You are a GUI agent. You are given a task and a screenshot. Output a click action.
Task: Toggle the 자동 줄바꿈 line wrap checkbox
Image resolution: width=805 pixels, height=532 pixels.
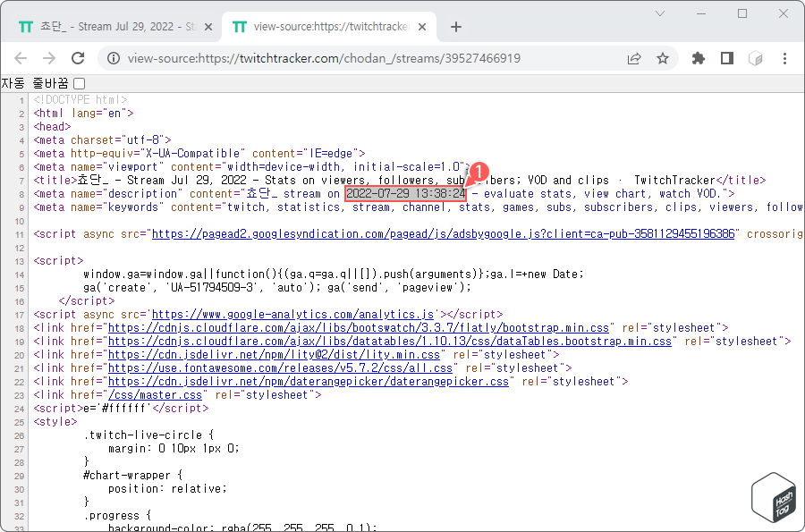[x=79, y=83]
